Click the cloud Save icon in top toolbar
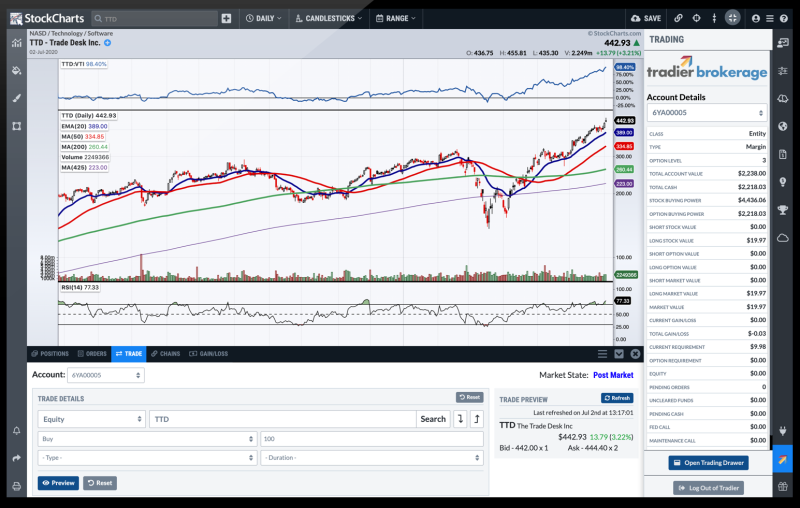Image resolution: width=800 pixels, height=508 pixels. [645, 18]
